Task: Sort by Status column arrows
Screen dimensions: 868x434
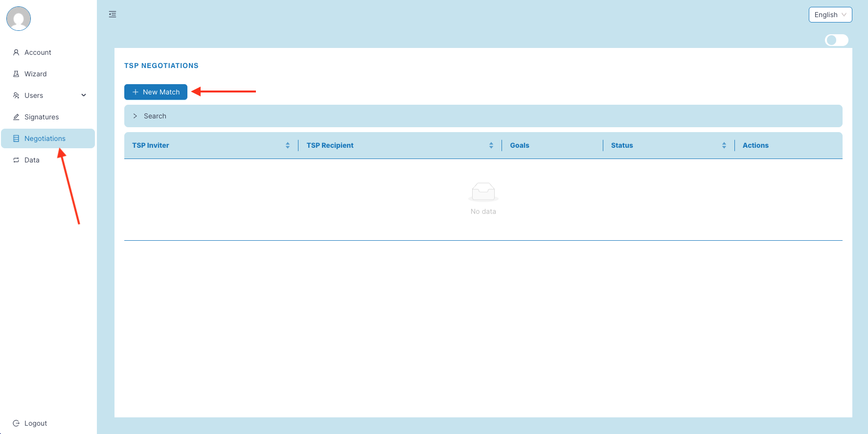Action: pos(724,145)
